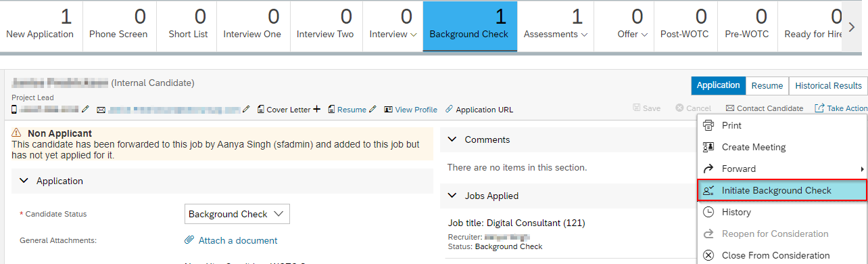Click the edit pencil icon next to Resume link

[372, 109]
